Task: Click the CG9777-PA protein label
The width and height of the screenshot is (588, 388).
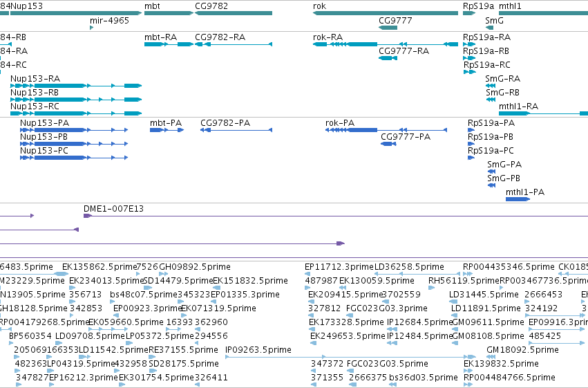Action: [x=406, y=137]
